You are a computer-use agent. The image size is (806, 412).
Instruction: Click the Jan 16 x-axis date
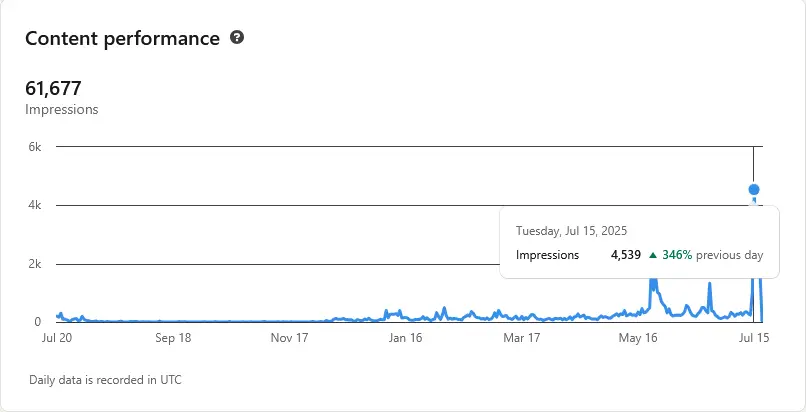click(x=405, y=338)
